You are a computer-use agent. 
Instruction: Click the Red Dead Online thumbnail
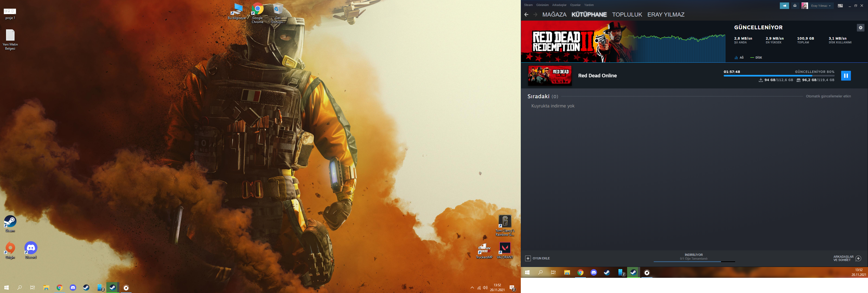(x=550, y=75)
